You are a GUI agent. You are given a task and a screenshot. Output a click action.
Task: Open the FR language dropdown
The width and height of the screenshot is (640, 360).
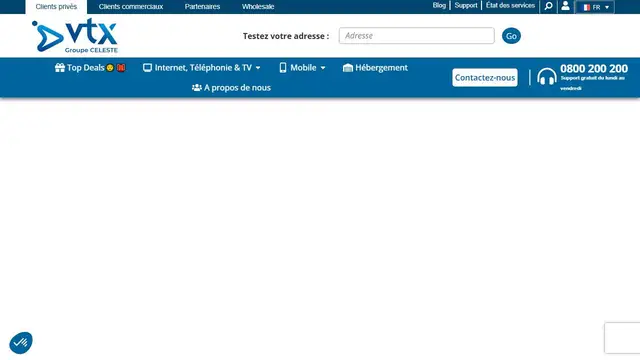[x=595, y=7]
